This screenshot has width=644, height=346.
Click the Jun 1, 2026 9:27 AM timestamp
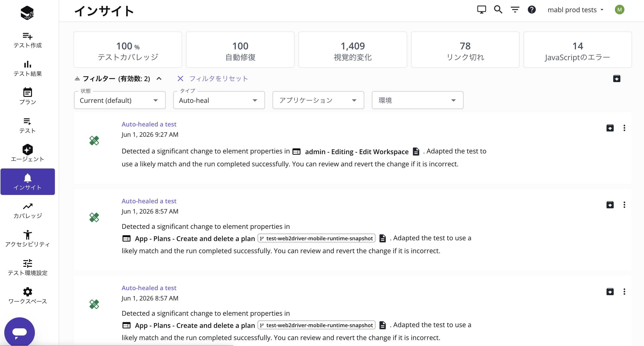[x=150, y=135]
